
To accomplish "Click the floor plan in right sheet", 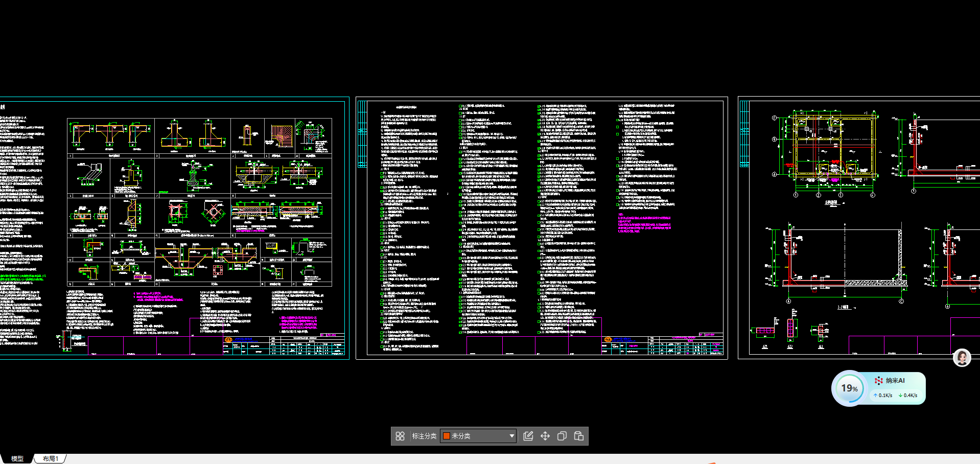I will [832, 148].
